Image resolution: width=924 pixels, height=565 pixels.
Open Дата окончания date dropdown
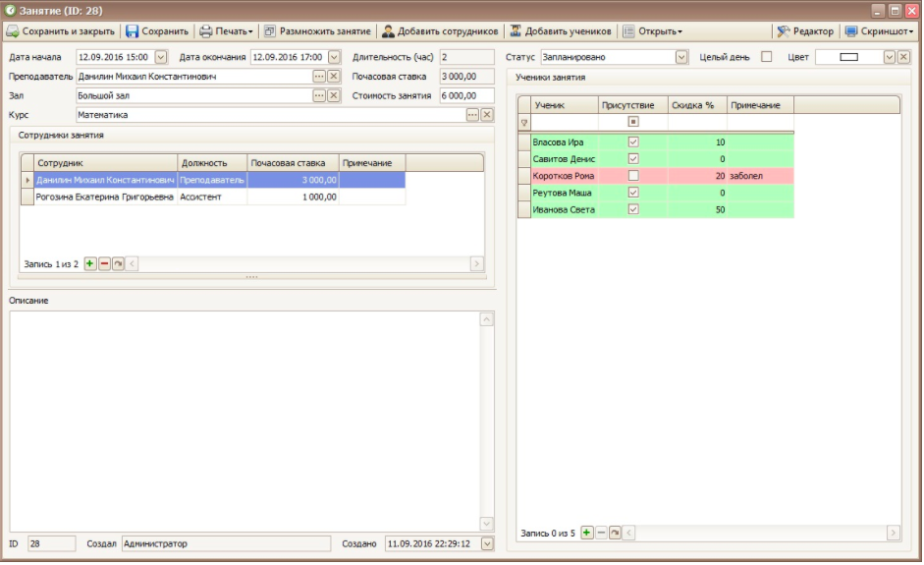coord(334,57)
